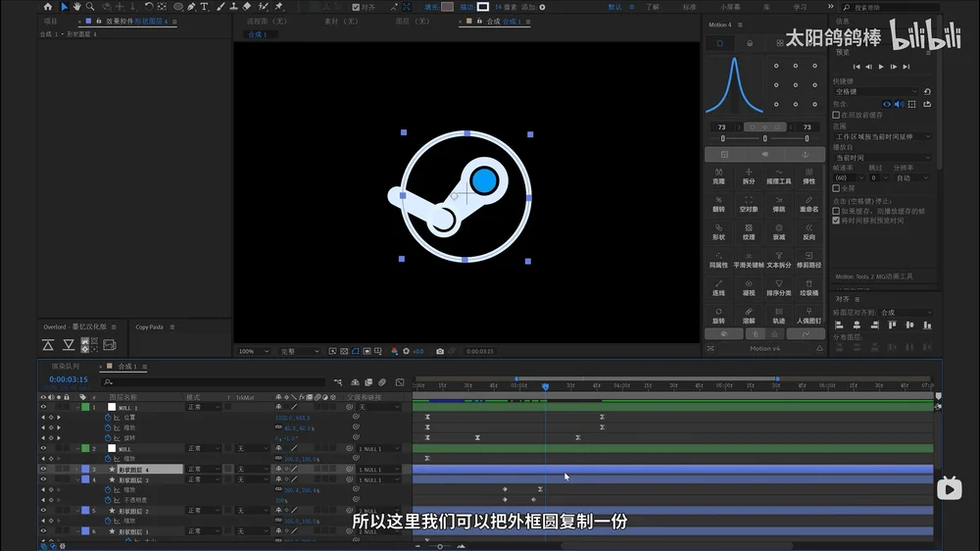Click the 垃圾桶 trash tool in Motion 4
The image size is (980, 551).
coord(808,288)
